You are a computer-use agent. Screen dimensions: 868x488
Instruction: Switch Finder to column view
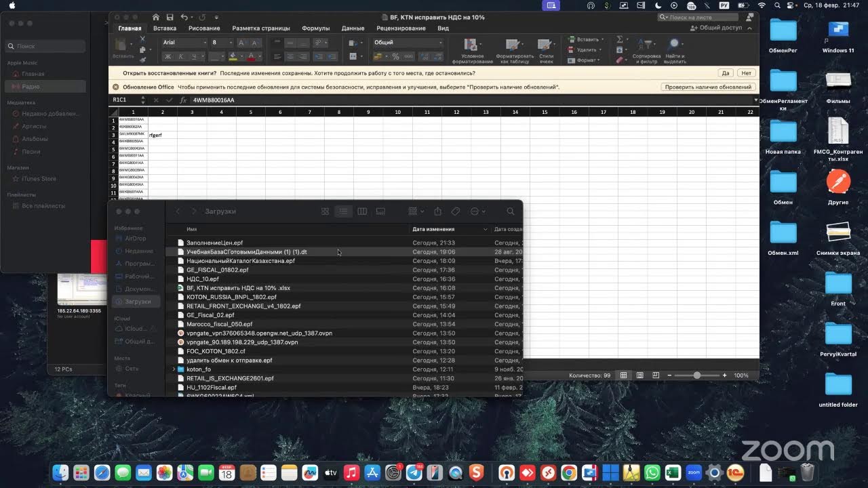[x=362, y=211]
